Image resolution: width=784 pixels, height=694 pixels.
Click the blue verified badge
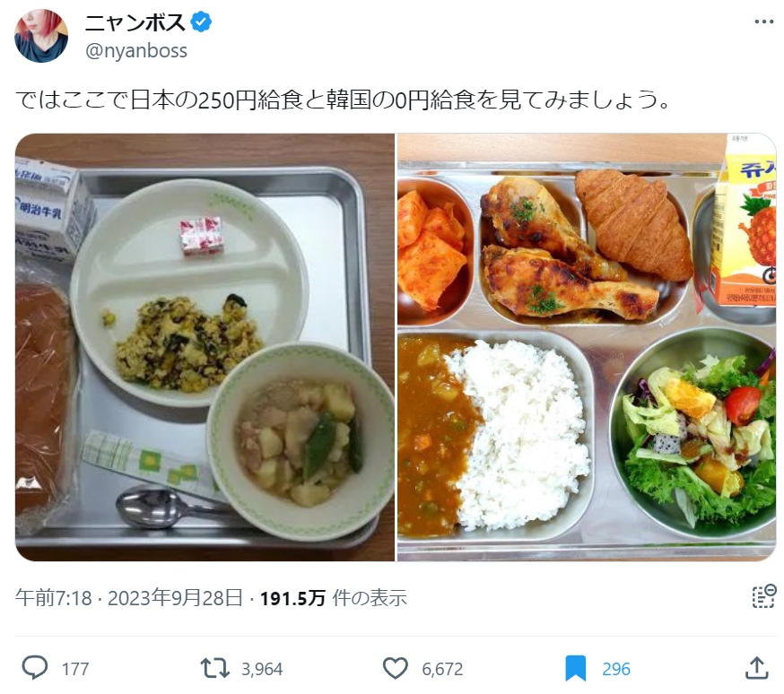pos(201,22)
